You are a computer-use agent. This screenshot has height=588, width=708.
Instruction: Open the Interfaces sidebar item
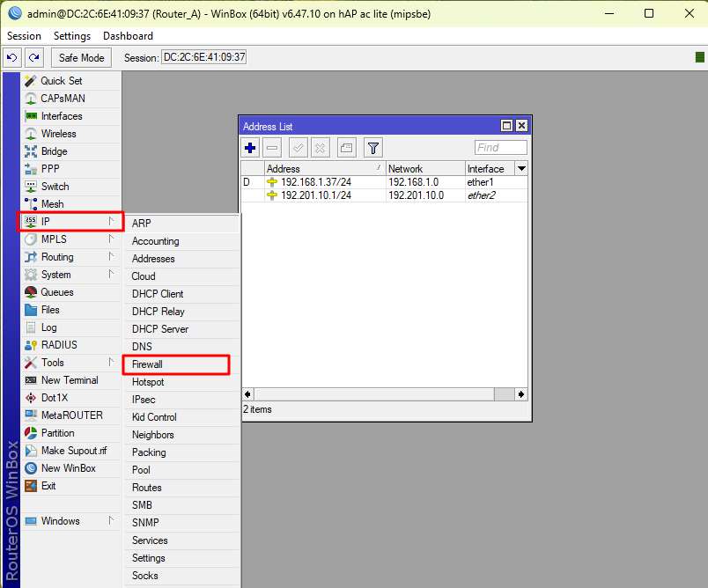coord(61,116)
